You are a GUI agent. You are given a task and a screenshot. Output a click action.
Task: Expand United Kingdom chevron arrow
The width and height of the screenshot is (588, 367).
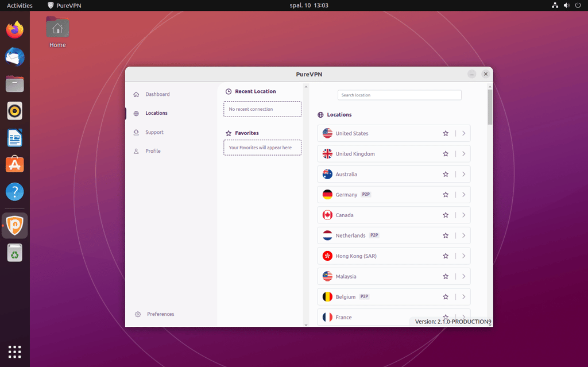click(464, 154)
